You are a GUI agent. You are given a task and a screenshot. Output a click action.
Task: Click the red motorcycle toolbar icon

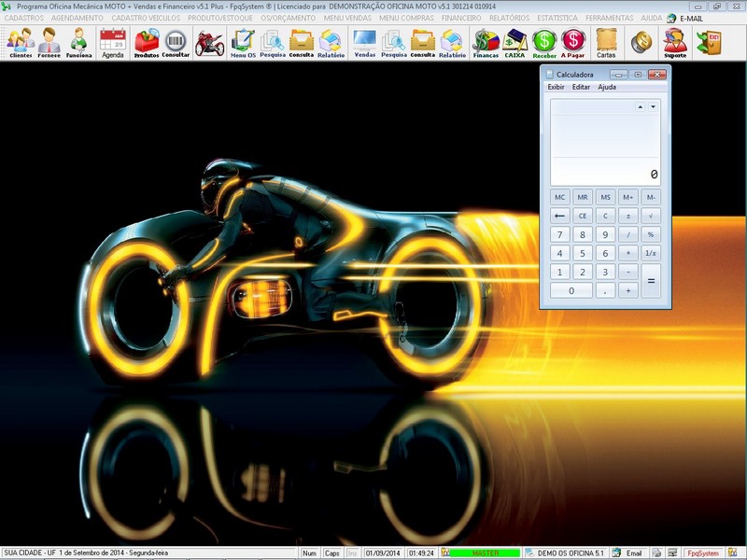point(209,42)
